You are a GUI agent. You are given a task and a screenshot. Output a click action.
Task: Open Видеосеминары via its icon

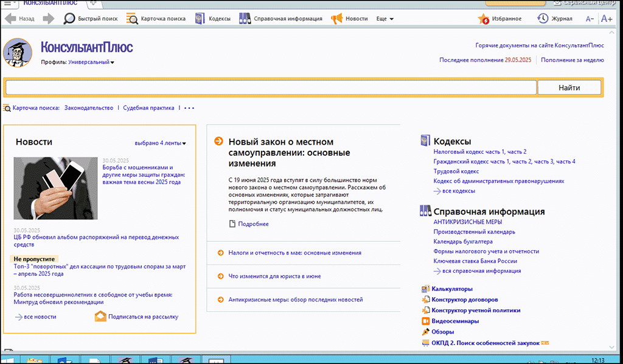[425, 321]
